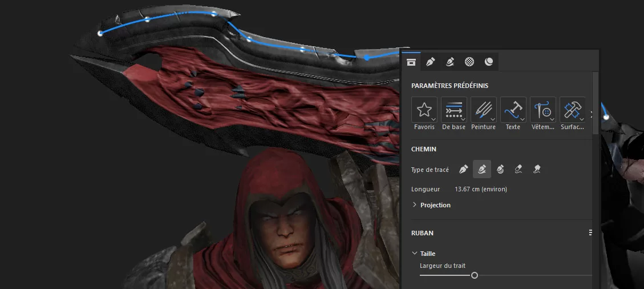The image size is (644, 289).
Task: Open the checkered sphere material tab
Action: [469, 62]
